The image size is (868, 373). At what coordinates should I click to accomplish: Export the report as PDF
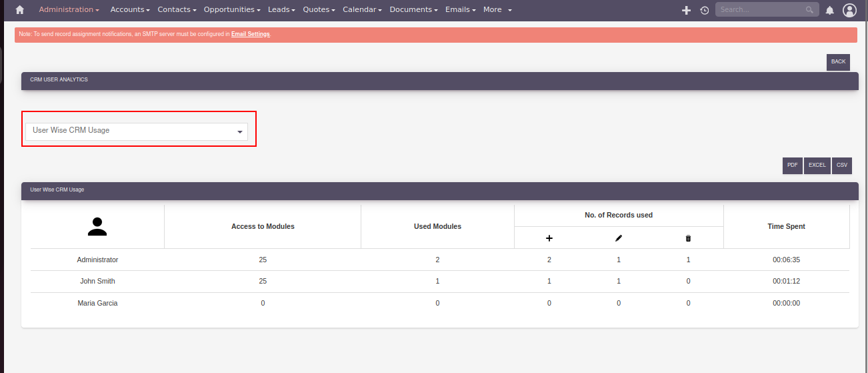coord(792,165)
